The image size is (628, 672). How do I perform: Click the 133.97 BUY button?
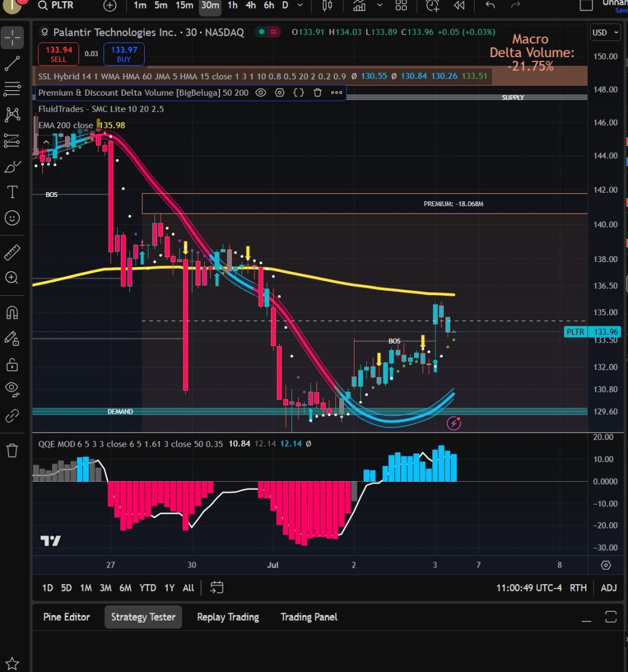[x=124, y=54]
